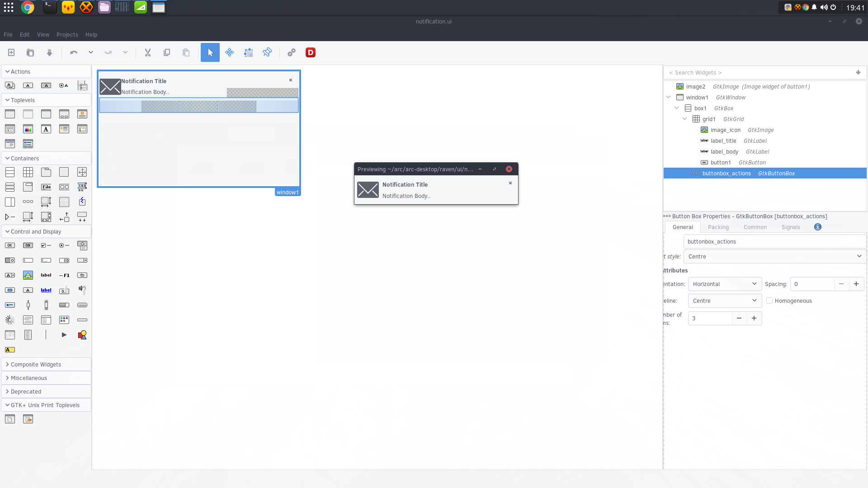Select button1 in the widget tree
The image size is (868, 488).
pyautogui.click(x=765, y=163)
